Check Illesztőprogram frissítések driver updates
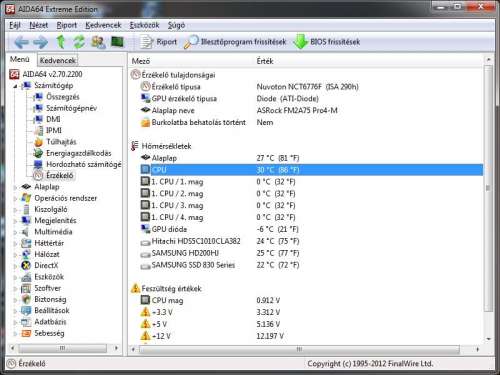Image resolution: width=500 pixels, height=375 pixels. point(235,42)
